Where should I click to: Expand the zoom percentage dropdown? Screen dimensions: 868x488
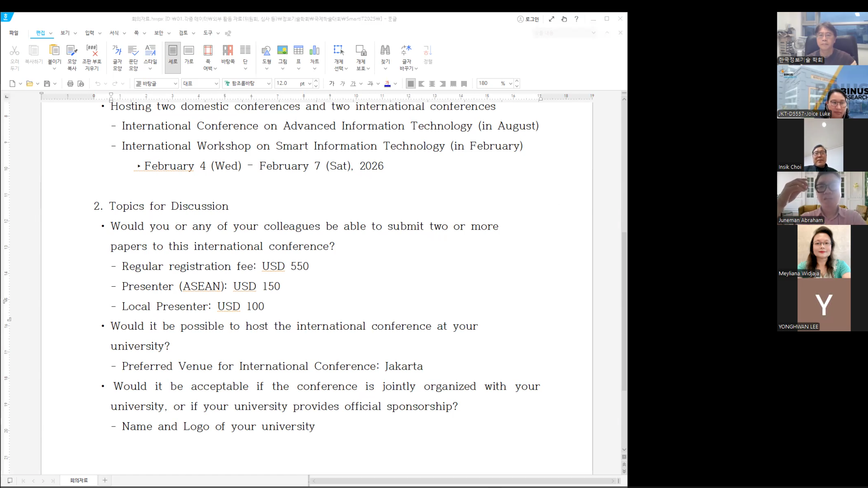pos(510,84)
